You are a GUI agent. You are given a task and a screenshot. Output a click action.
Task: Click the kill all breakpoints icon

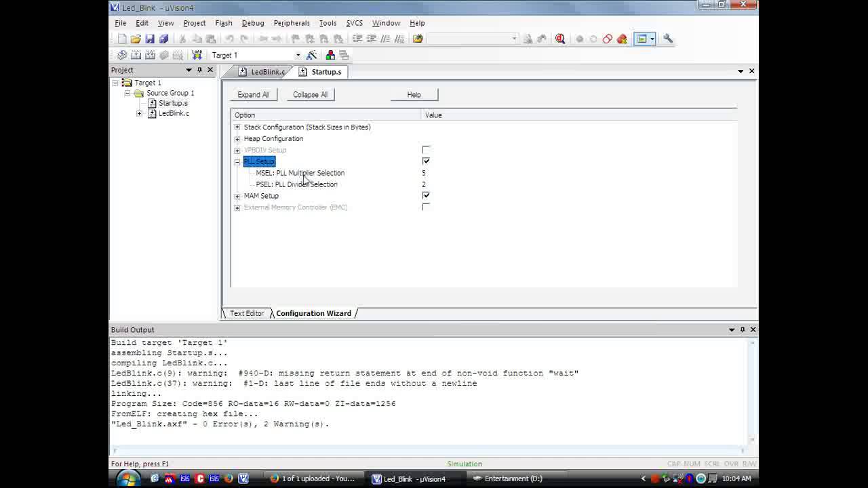(x=622, y=39)
